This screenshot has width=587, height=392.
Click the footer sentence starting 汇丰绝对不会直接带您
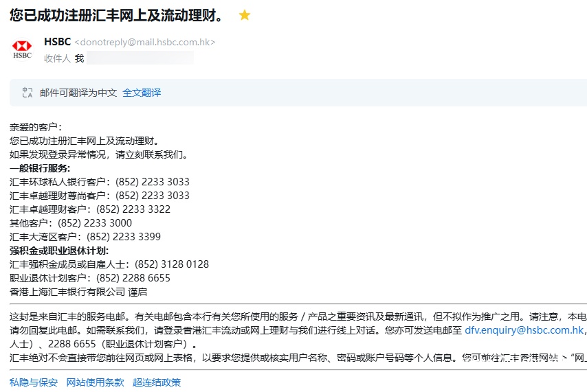point(298,358)
